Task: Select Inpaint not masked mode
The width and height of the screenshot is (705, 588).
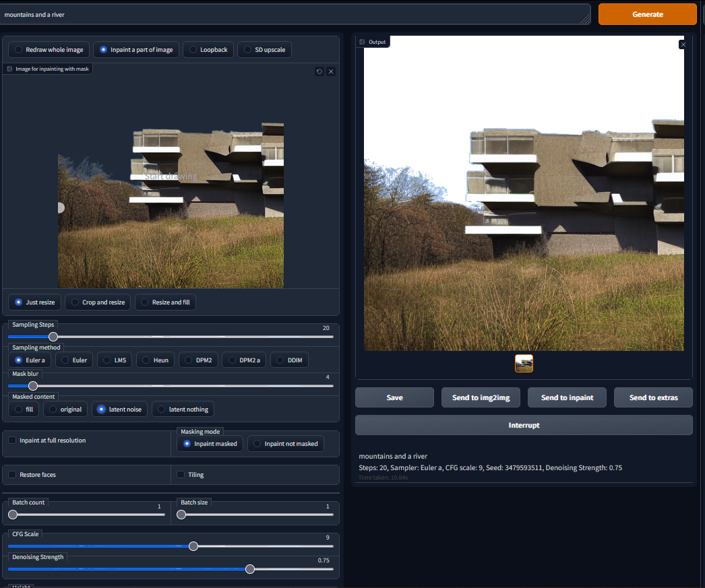Action: pyautogui.click(x=285, y=443)
